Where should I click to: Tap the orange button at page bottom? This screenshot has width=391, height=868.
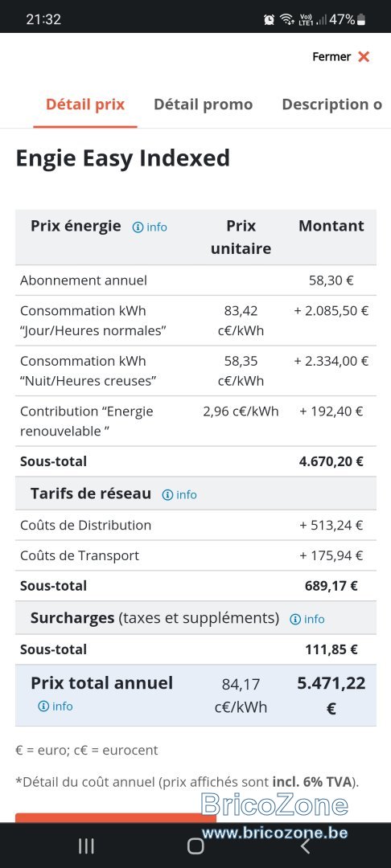(116, 817)
